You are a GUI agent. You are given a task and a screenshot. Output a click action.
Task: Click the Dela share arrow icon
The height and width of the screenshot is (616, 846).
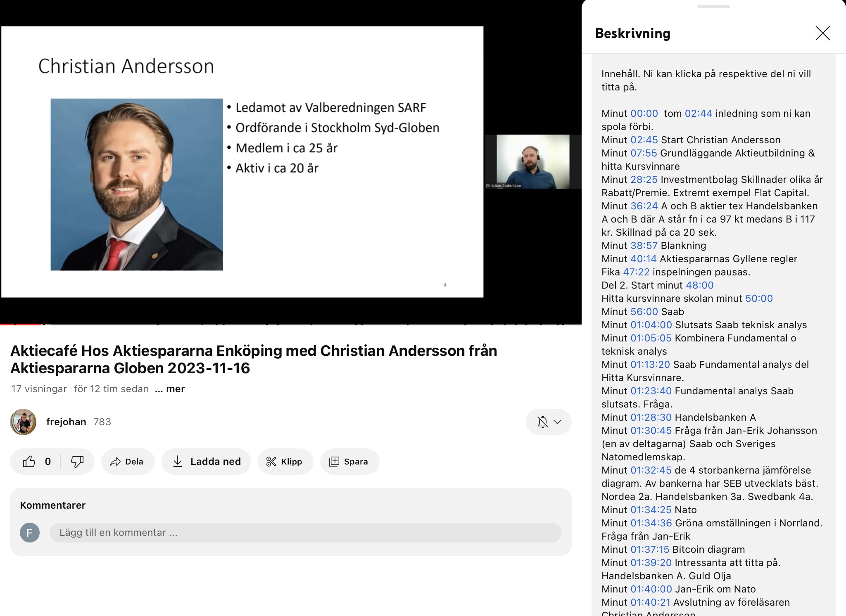(115, 462)
